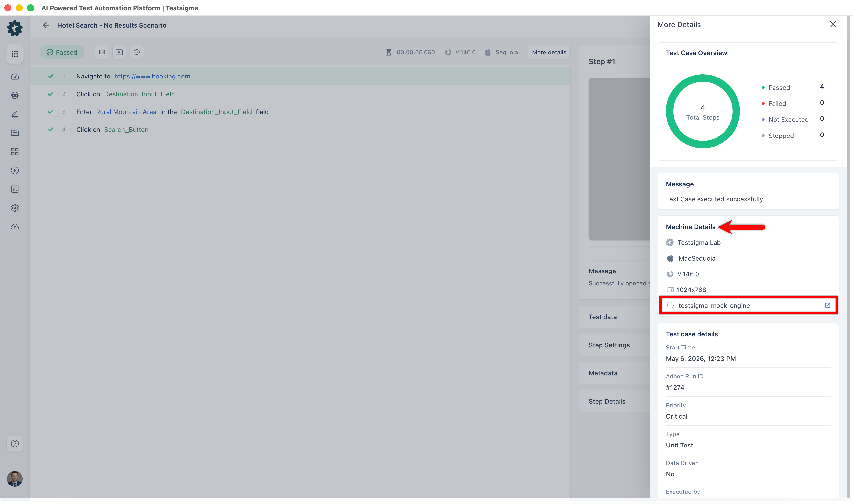Screen dimensions: 853x504
Task: Click the Adhoc Run ID #1274 value
Action: (x=675, y=388)
